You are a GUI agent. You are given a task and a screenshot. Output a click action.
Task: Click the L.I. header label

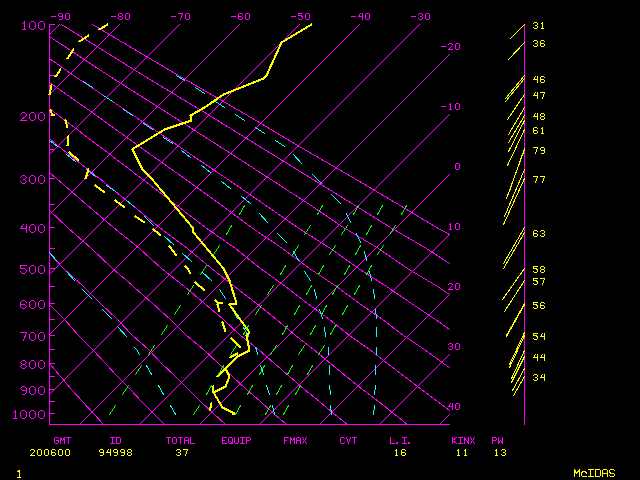point(400,440)
